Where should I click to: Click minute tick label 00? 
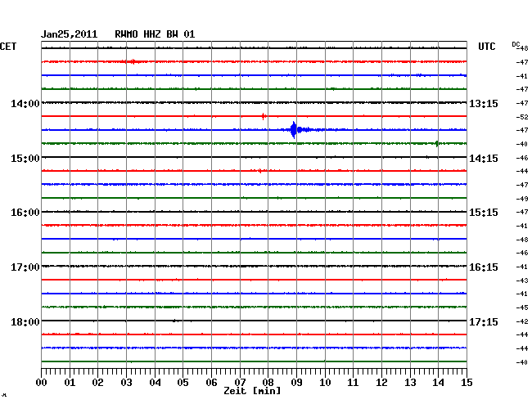point(42,382)
